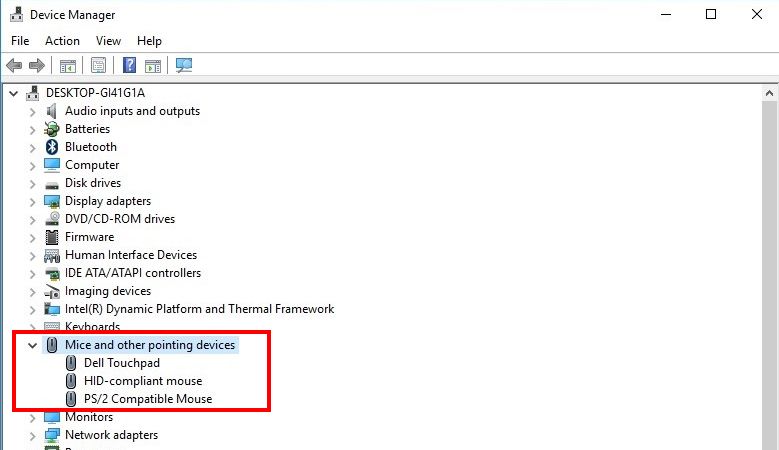Click the Firmware chip icon
Image resolution: width=779 pixels, height=450 pixels.
click(52, 237)
